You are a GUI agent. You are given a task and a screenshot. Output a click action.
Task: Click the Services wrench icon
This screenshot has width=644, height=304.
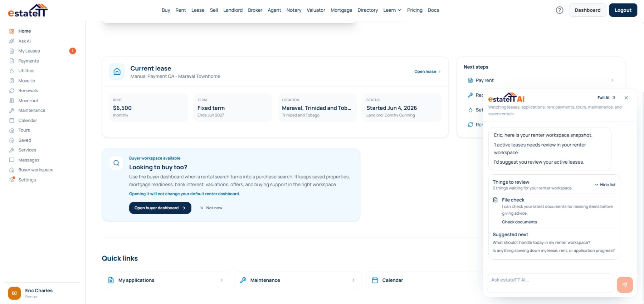pos(12,150)
